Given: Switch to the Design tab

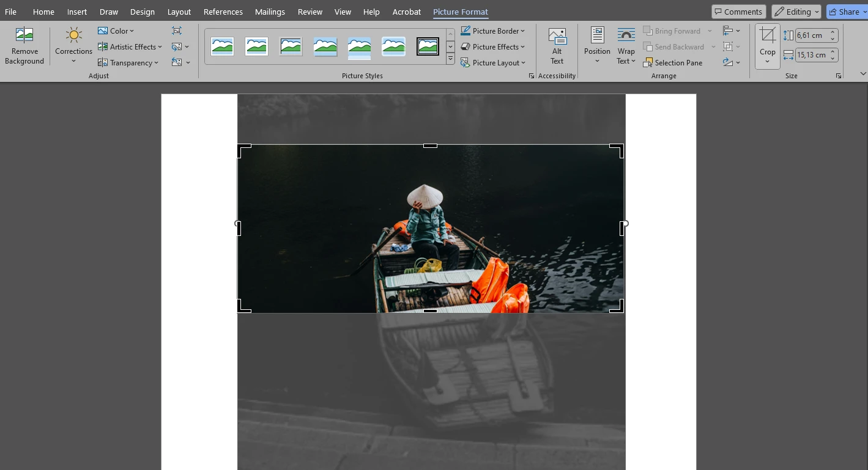Looking at the screenshot, I should pyautogui.click(x=143, y=12).
